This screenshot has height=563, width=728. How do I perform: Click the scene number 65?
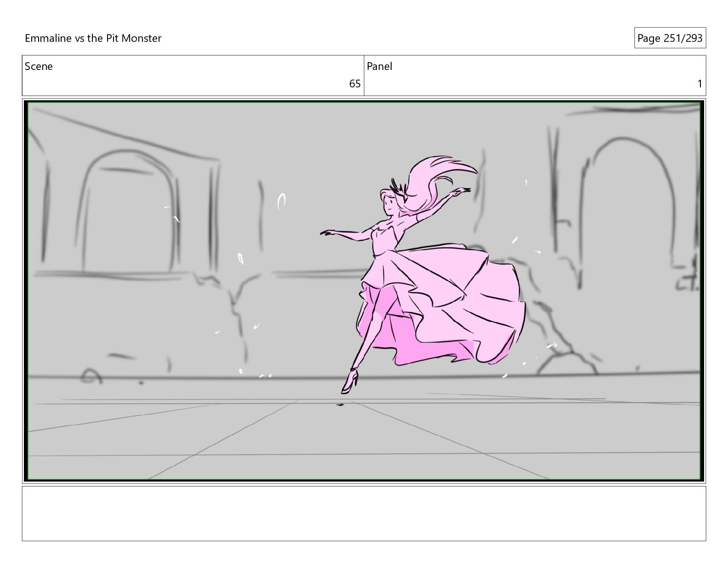355,84
